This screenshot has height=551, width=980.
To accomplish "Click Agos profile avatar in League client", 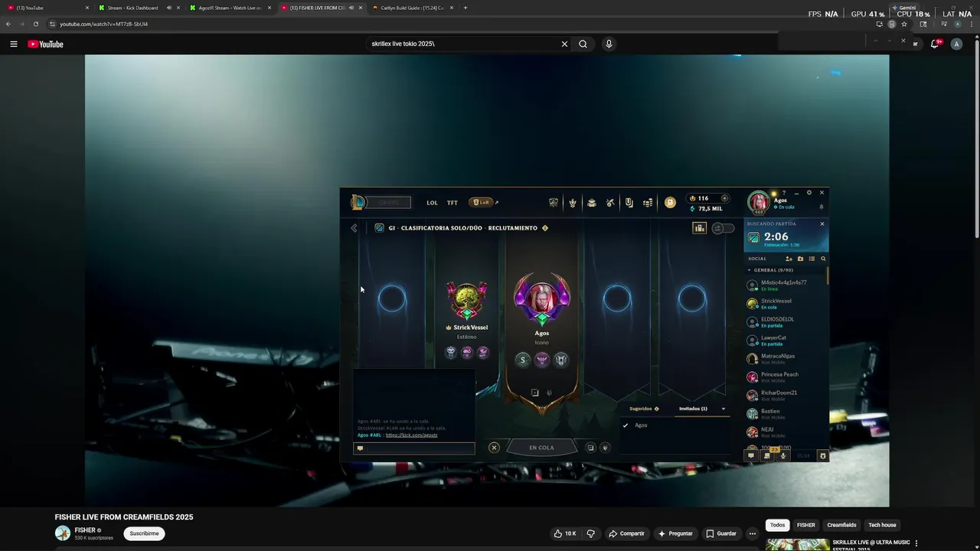I will [x=758, y=202].
